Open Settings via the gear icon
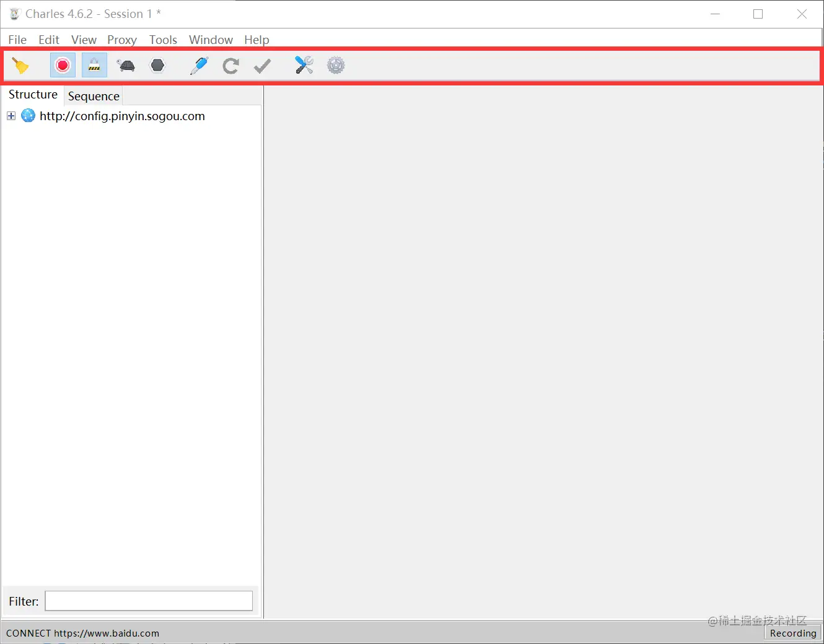This screenshot has height=644, width=824. coord(336,65)
